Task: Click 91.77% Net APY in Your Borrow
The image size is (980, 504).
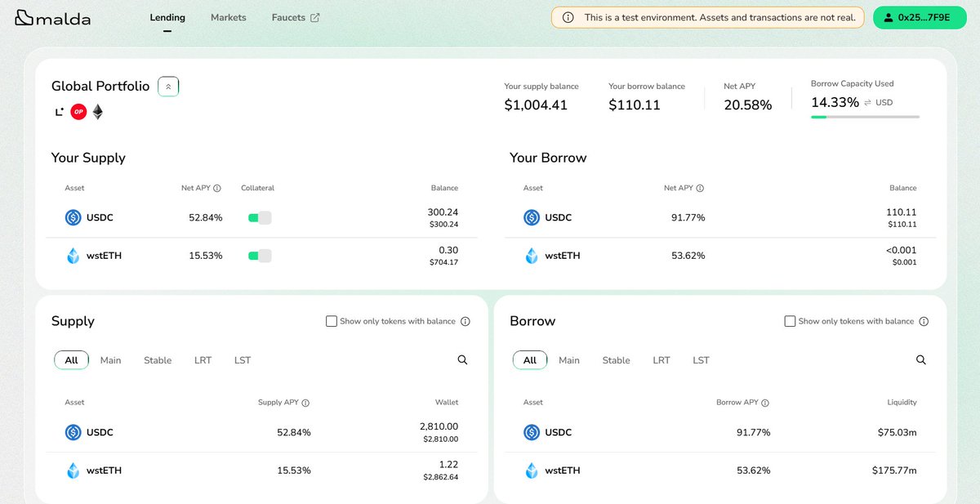Action: (x=688, y=217)
